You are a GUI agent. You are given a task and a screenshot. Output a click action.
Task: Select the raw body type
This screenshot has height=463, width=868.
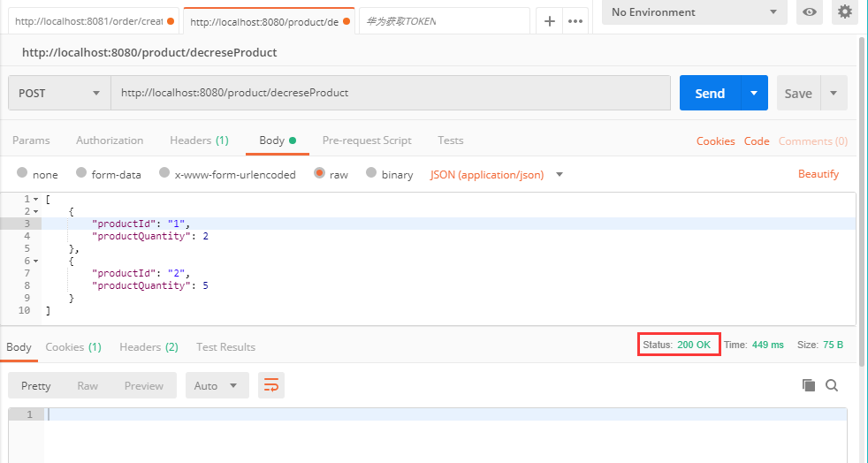tap(319, 172)
